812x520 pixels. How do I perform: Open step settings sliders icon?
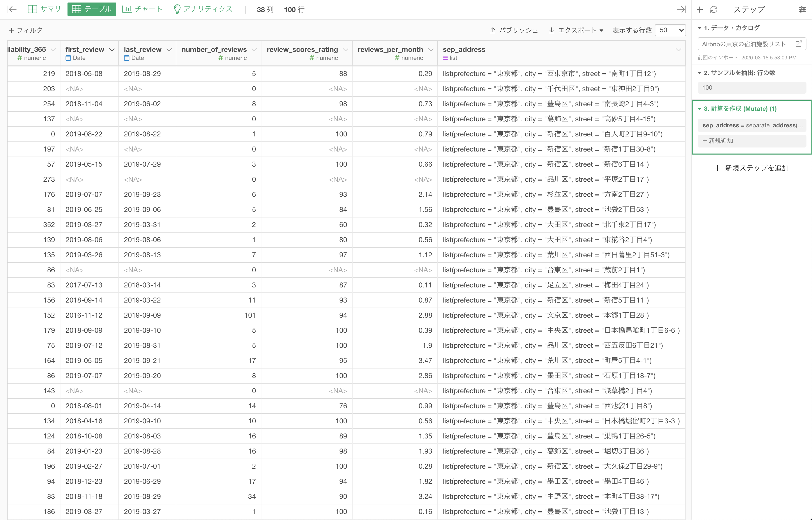802,10
